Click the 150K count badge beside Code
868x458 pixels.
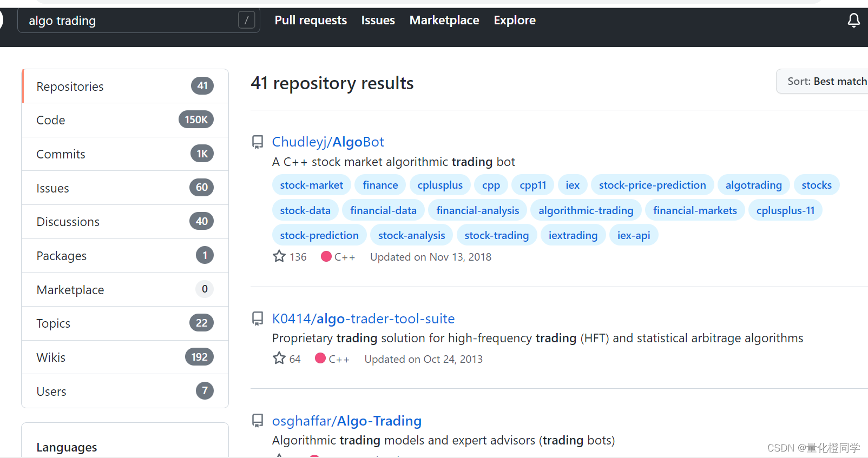pyautogui.click(x=196, y=120)
